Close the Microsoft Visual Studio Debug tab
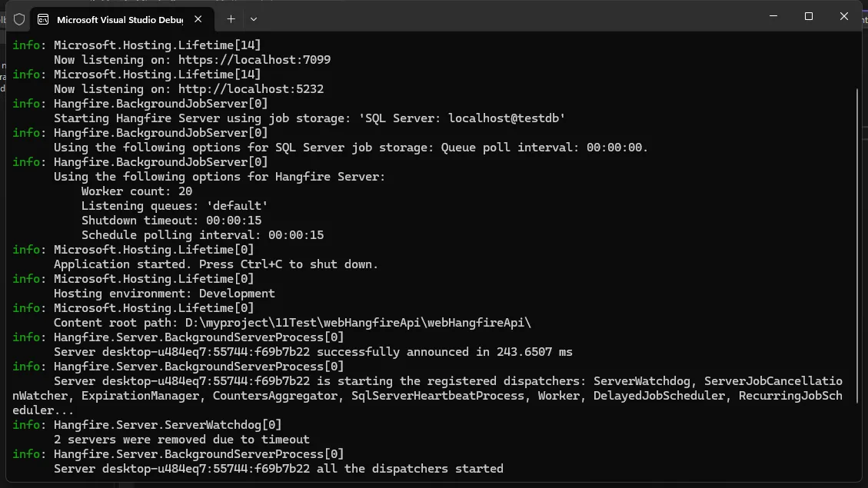Image resolution: width=868 pixels, height=488 pixels. 198,19
